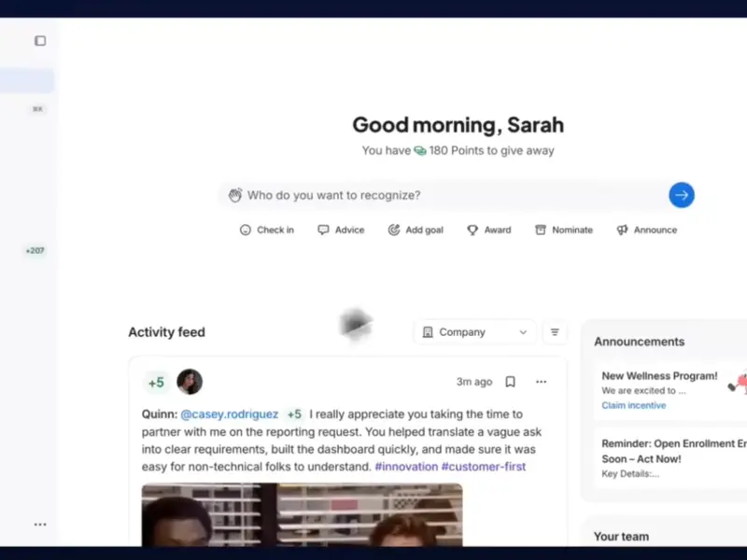Click the #innovation hashtag
747x560 pixels.
(x=406, y=467)
